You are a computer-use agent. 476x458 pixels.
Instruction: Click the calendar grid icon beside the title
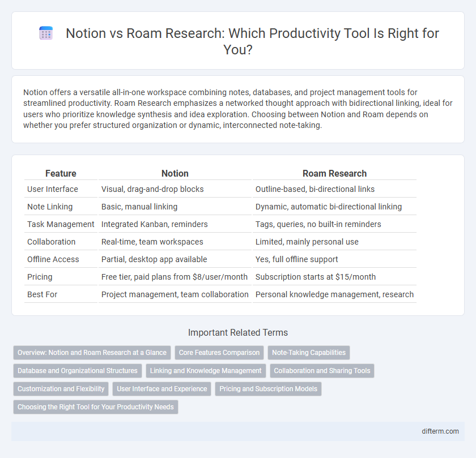pos(46,33)
